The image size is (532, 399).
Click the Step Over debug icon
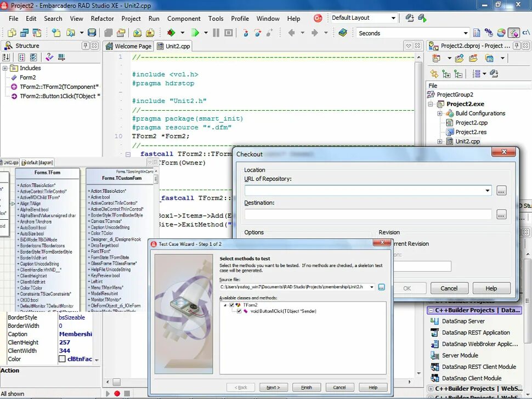click(x=258, y=33)
